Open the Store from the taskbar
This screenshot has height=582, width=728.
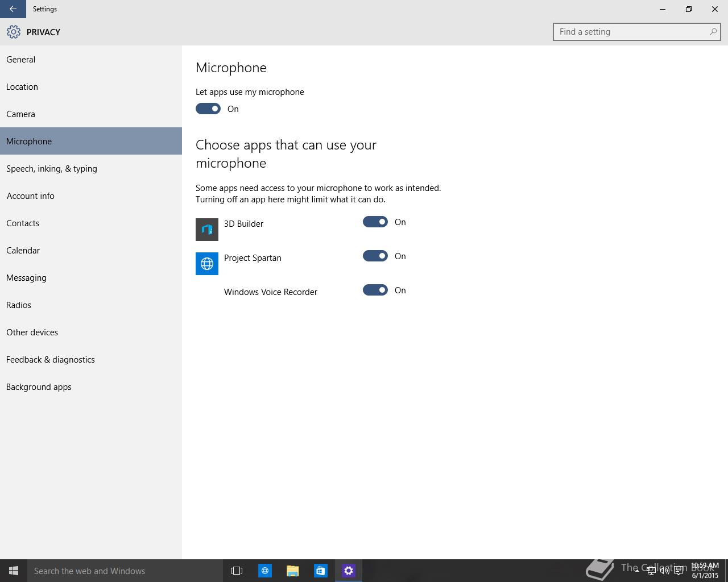[321, 571]
